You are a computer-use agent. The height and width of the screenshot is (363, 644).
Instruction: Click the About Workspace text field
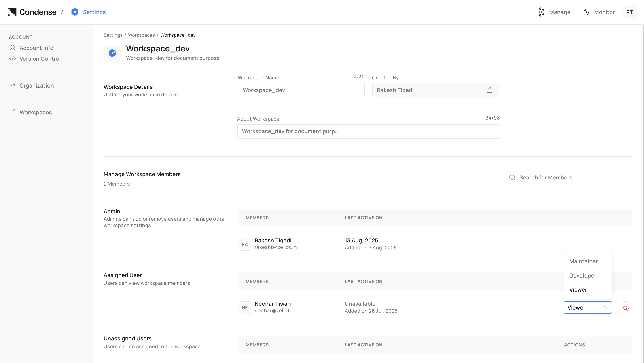pyautogui.click(x=368, y=131)
